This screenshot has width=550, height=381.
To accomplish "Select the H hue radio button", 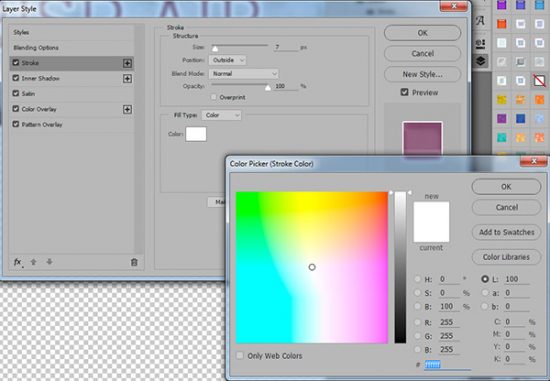I will point(417,279).
